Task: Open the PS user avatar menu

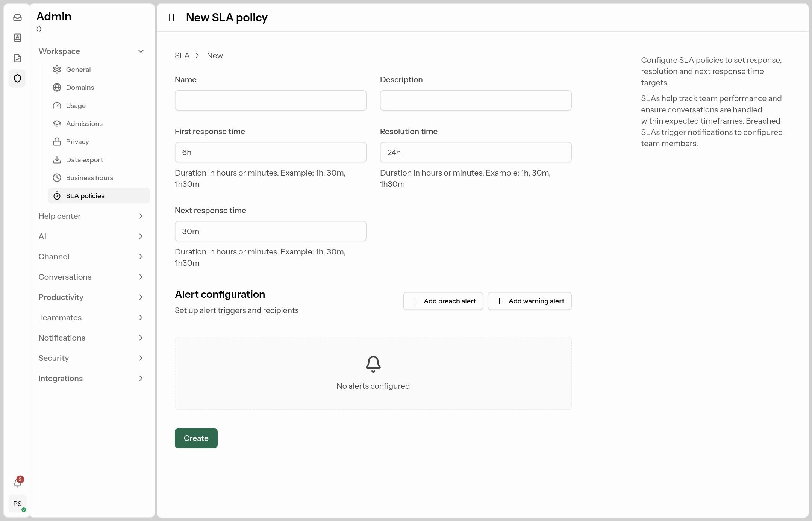Action: (18, 503)
